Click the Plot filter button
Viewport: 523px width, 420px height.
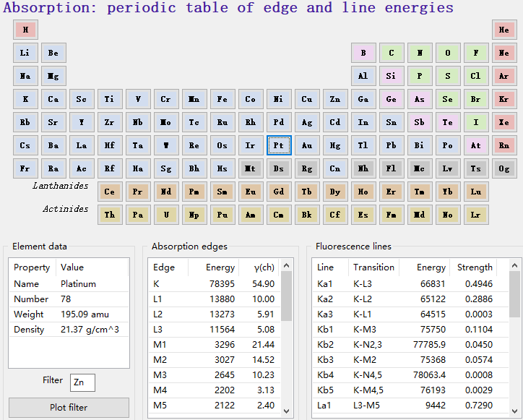click(x=69, y=407)
